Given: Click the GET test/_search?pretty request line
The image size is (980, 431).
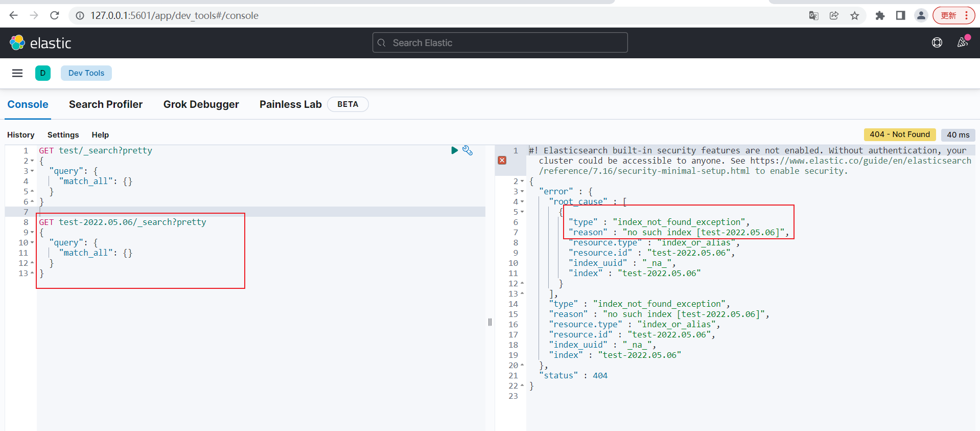Looking at the screenshot, I should point(96,150).
